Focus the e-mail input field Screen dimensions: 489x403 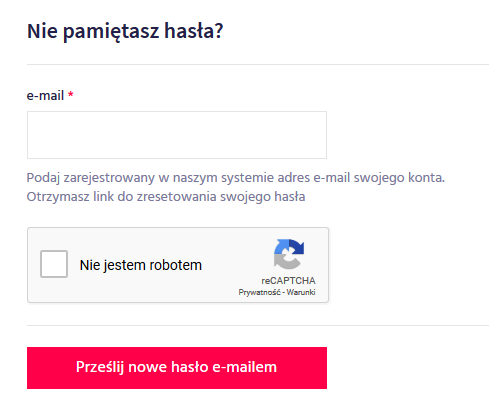(177, 135)
